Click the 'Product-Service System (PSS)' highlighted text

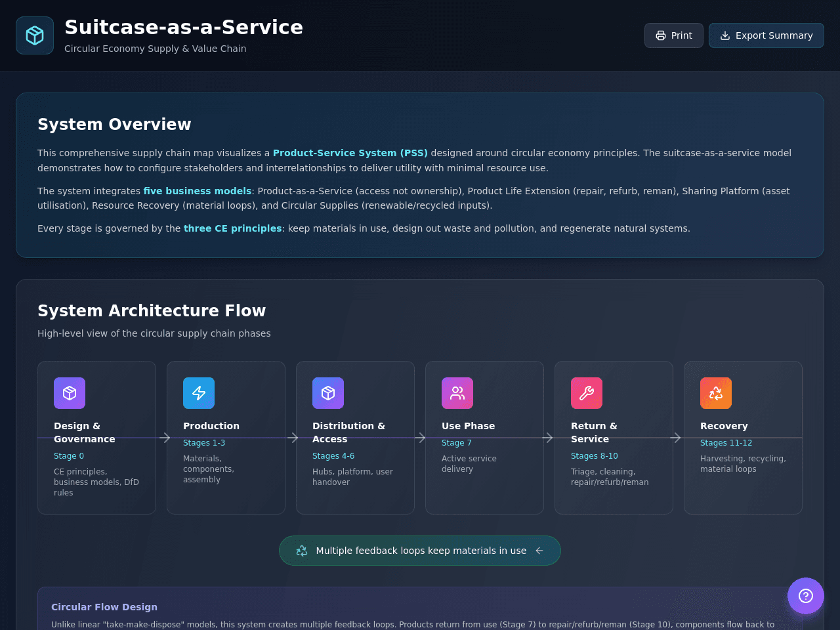point(350,153)
